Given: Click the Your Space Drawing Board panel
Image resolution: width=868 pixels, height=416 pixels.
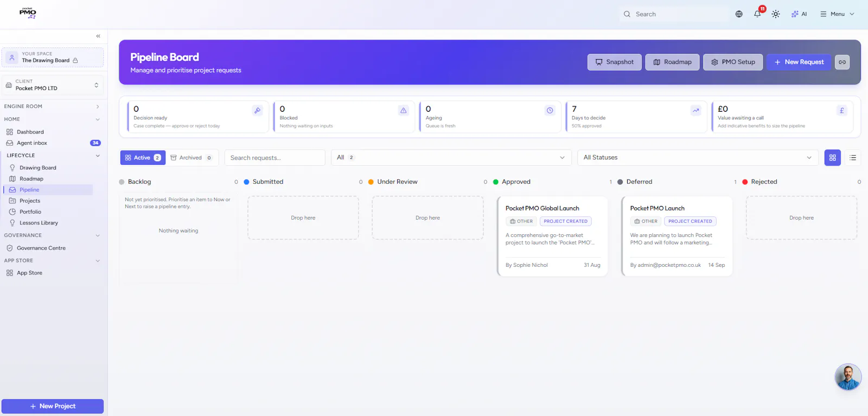Looking at the screenshot, I should (x=53, y=57).
